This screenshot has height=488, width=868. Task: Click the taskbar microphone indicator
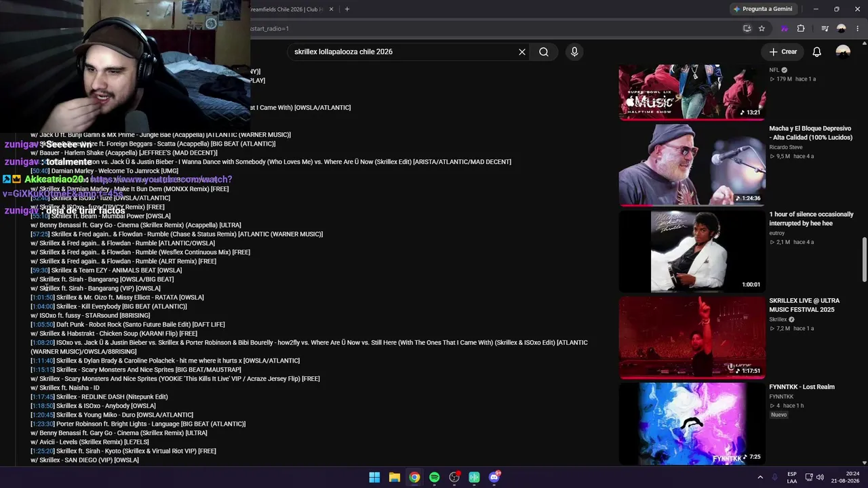[x=775, y=477]
